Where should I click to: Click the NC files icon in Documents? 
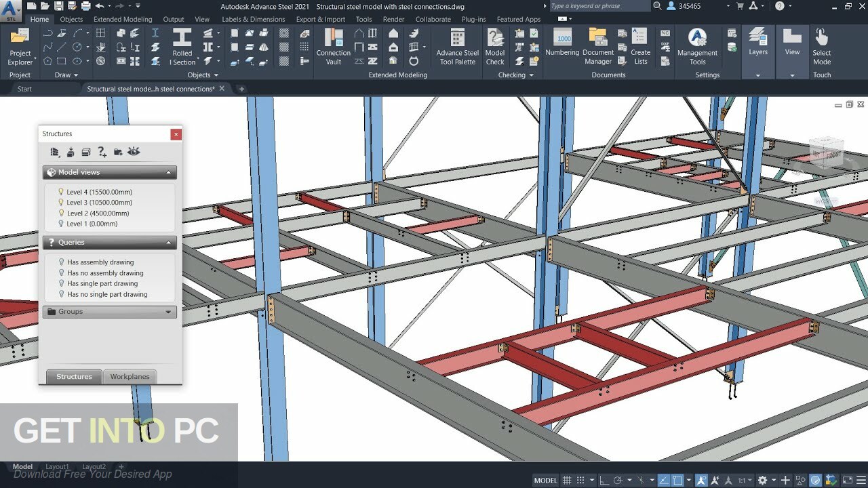pos(665,33)
